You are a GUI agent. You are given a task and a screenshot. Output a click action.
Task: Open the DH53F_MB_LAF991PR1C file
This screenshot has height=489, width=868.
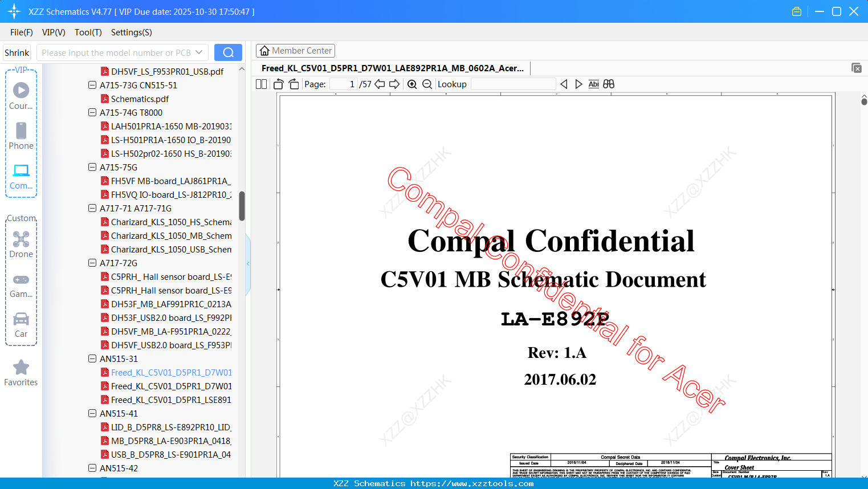click(x=166, y=304)
